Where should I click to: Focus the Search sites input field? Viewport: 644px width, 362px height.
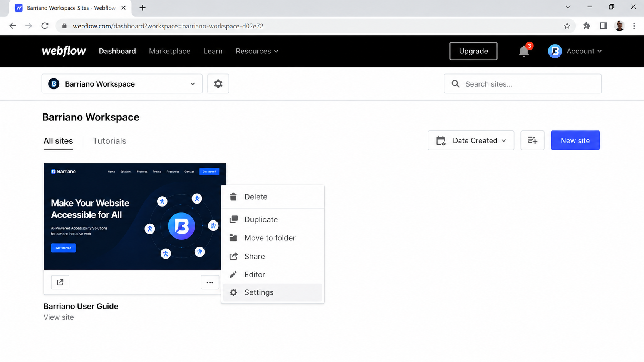(523, 83)
